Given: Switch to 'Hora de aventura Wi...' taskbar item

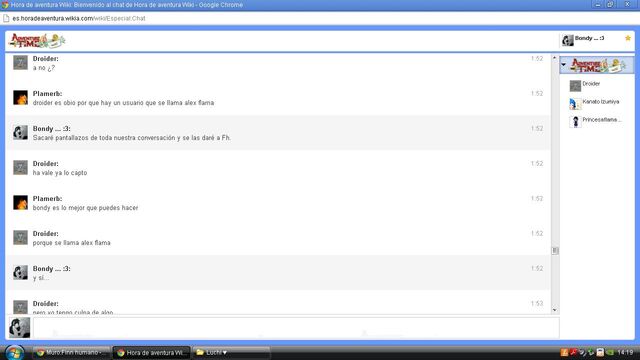Looking at the screenshot, I should tap(151, 353).
